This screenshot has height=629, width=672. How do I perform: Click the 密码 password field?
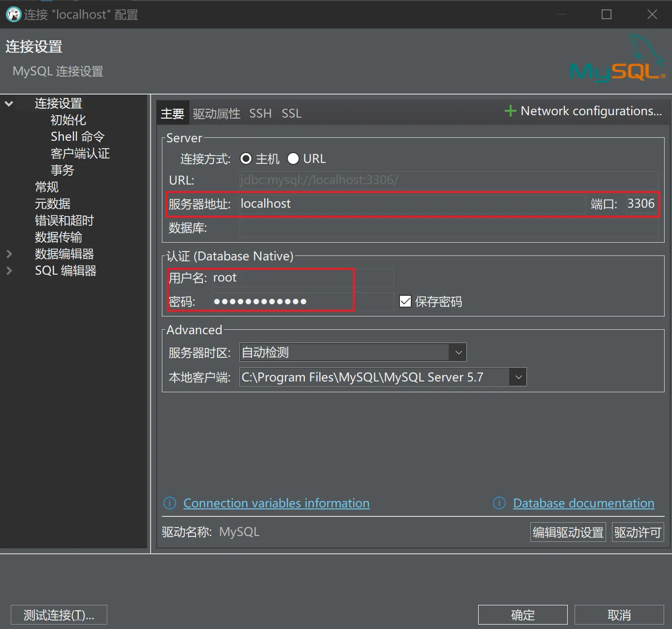(303, 301)
